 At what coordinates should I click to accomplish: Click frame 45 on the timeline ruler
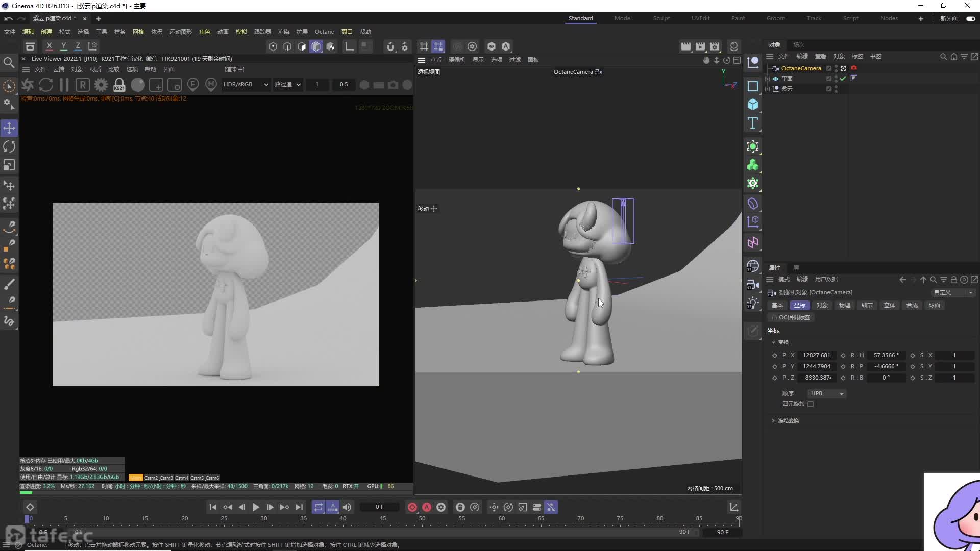click(x=383, y=518)
